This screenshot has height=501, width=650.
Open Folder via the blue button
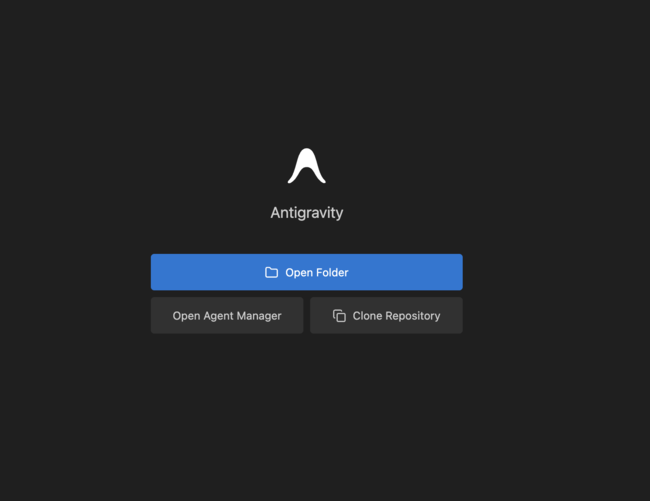[x=306, y=272]
